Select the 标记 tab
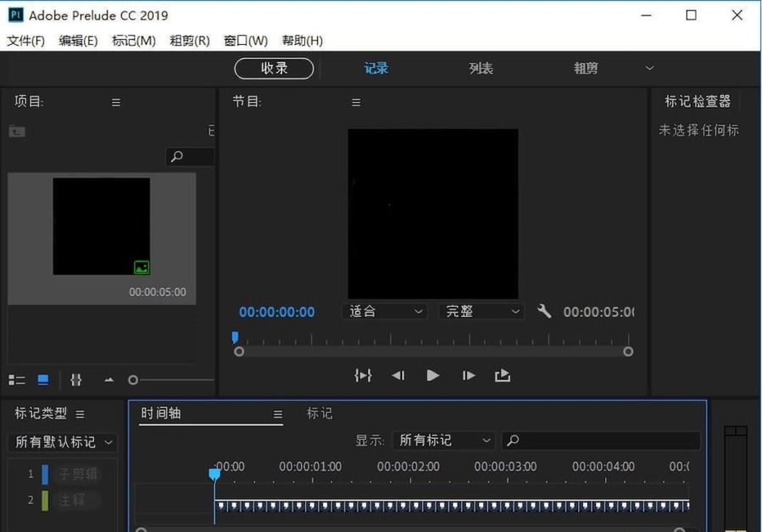762x532 pixels. coord(320,413)
